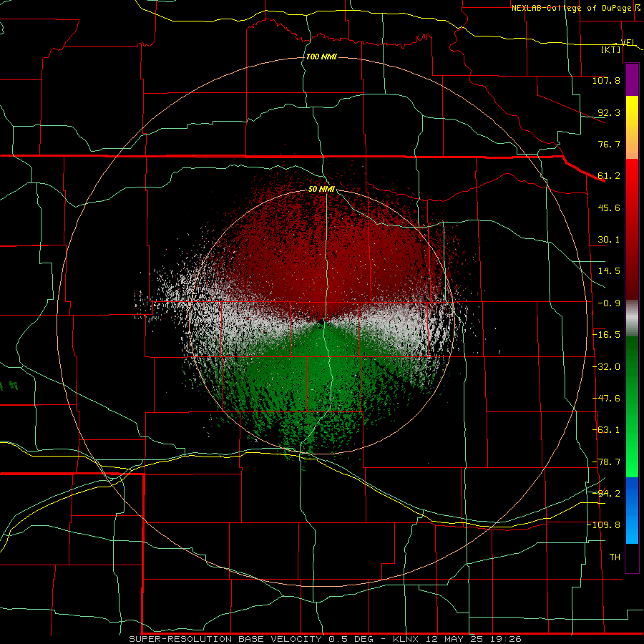Pick the purple segment of the velocity color bar
644x644 pixels.
632,79
